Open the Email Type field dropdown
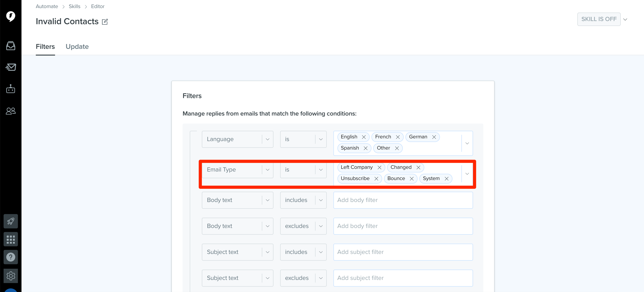Viewport: 644px width, 292px height. coord(237,170)
